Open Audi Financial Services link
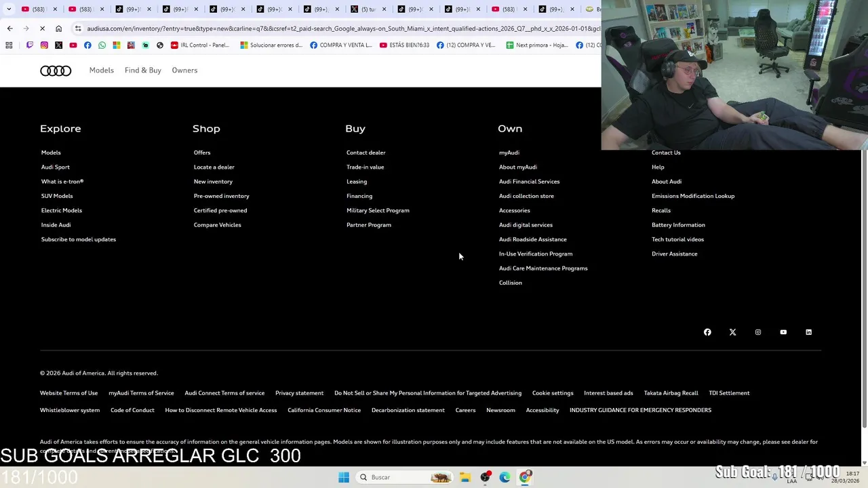The width and height of the screenshot is (868, 488). (x=530, y=182)
